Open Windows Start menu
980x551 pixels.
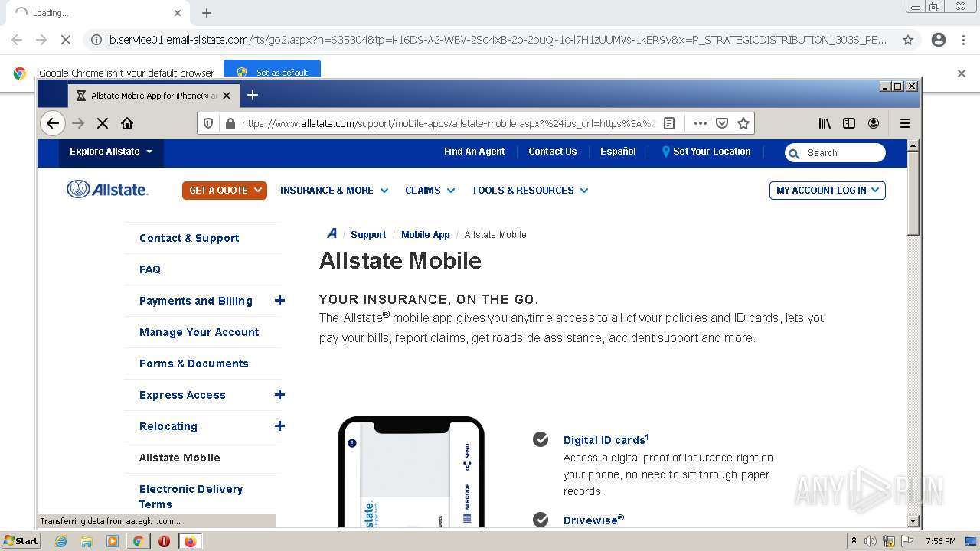[21, 541]
